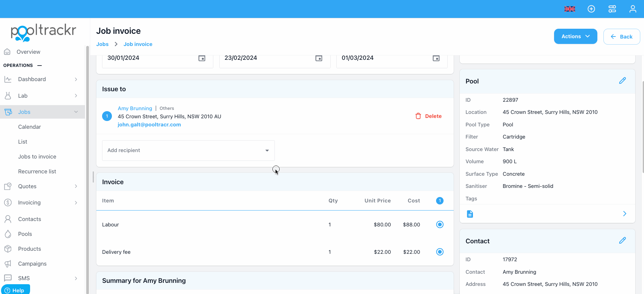Click Contact ID value 17972
The image size is (644, 294).
click(510, 260)
